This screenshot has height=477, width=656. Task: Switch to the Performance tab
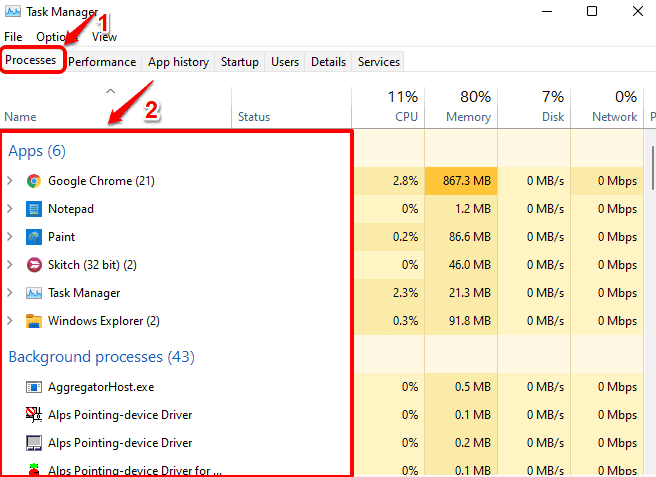102,62
